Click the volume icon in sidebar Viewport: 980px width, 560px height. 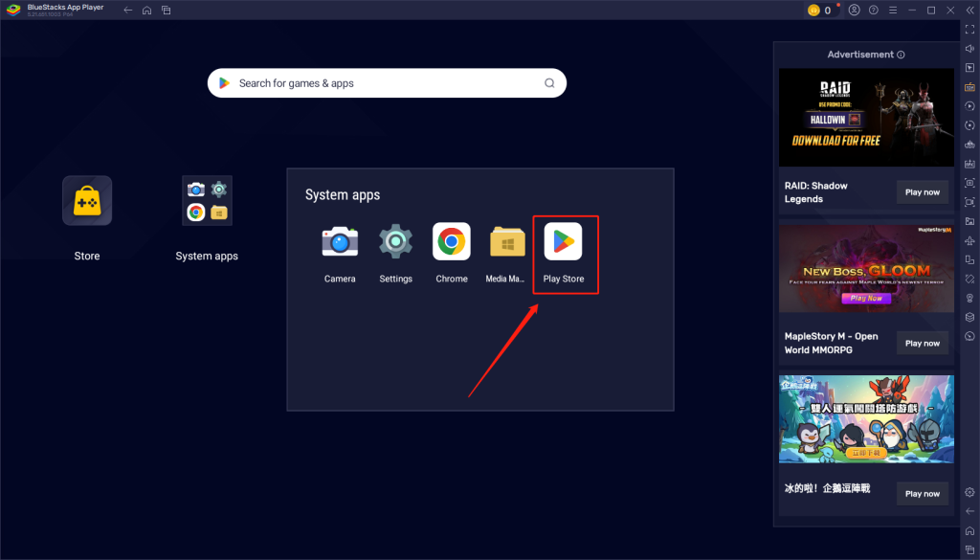click(969, 48)
